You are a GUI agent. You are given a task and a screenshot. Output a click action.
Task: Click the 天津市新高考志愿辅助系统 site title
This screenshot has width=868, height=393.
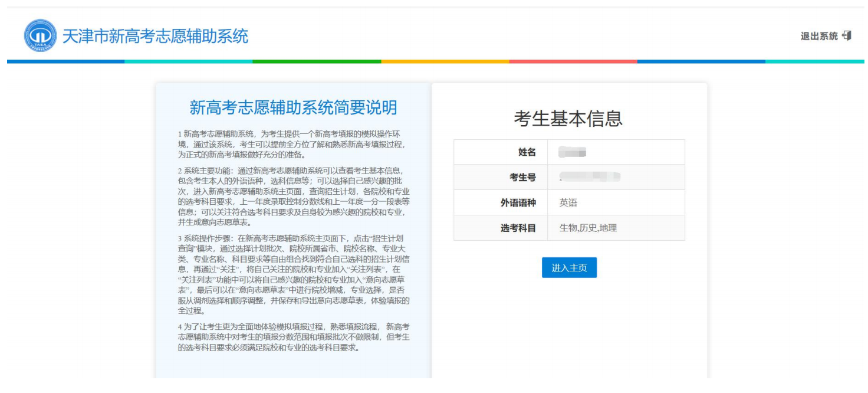[155, 36]
